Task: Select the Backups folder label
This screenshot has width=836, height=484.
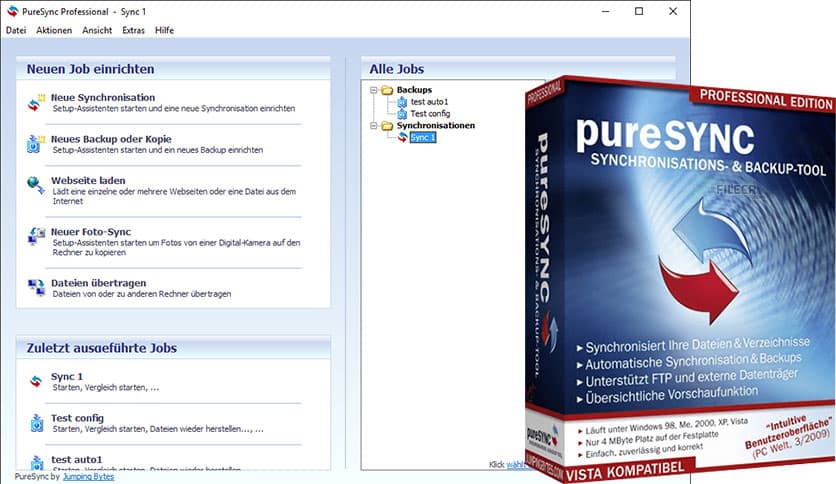Action: point(414,90)
